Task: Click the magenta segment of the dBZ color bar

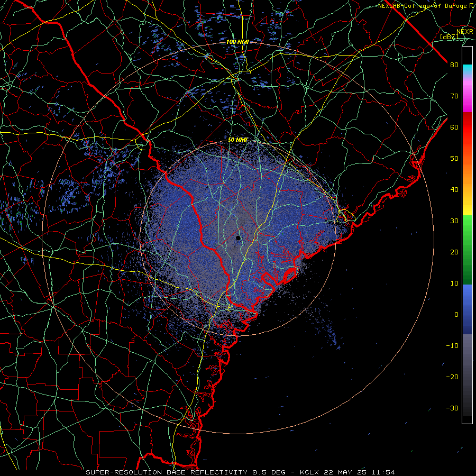Action: [467, 97]
